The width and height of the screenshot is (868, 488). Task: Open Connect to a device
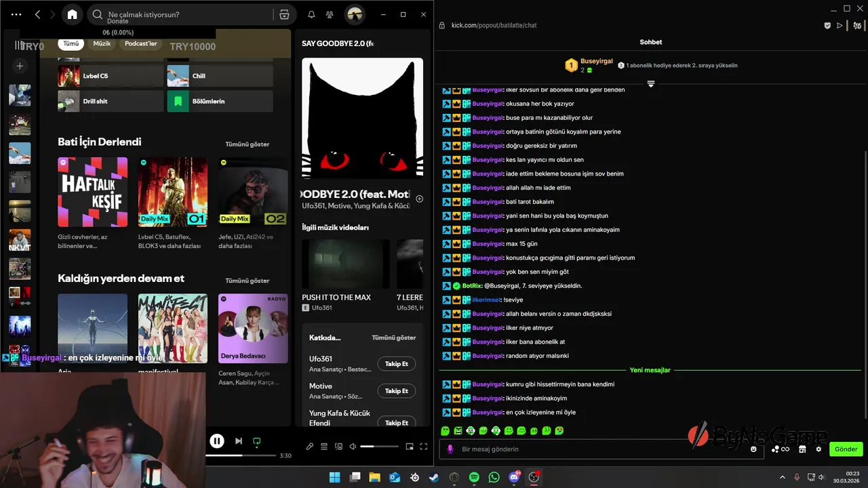click(338, 447)
